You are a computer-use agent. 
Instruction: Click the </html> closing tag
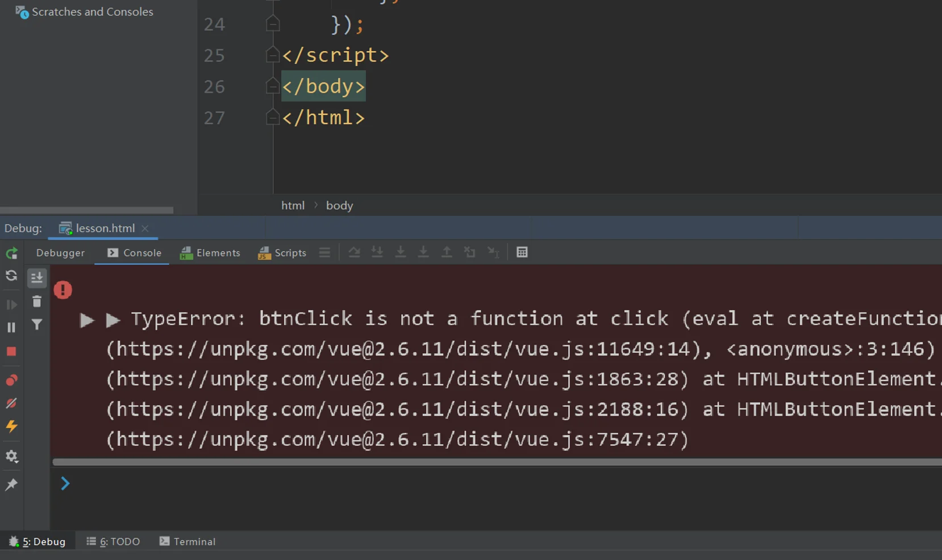pos(323,118)
